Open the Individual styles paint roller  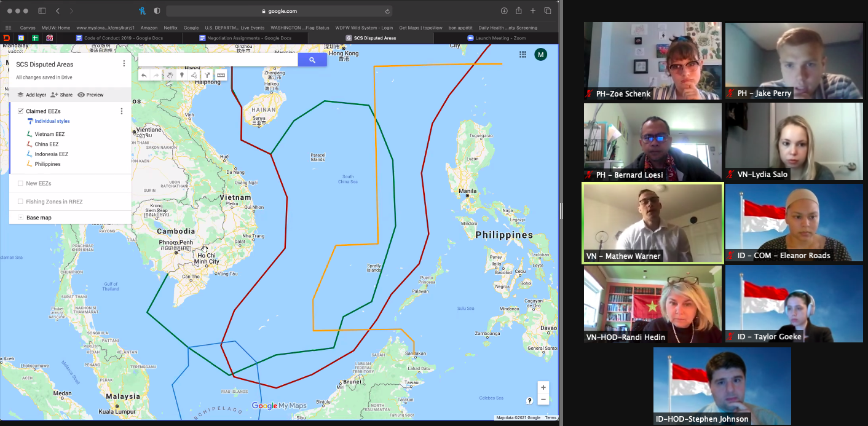tap(30, 122)
